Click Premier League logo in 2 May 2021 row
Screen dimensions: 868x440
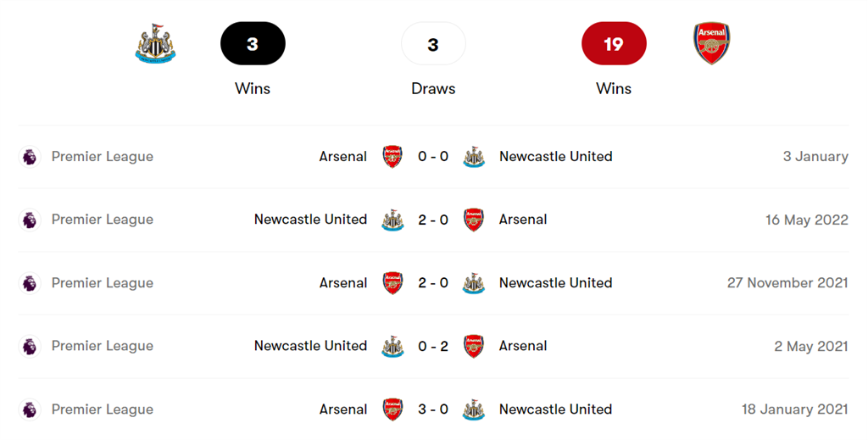pos(30,346)
